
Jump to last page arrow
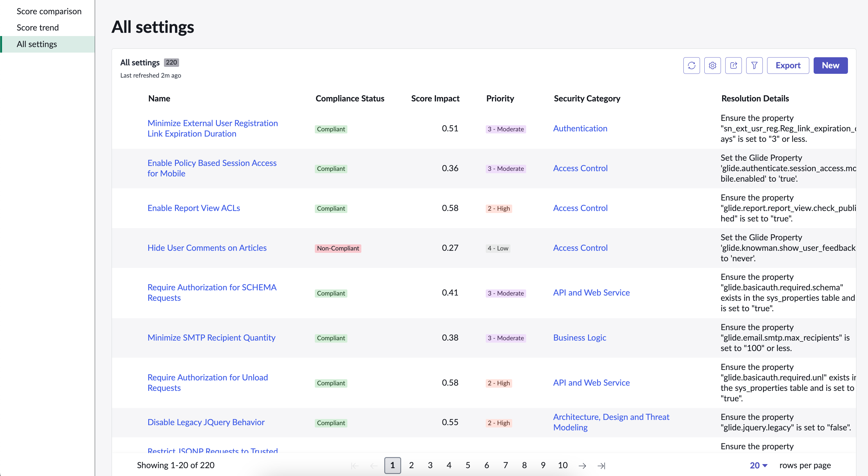point(601,466)
